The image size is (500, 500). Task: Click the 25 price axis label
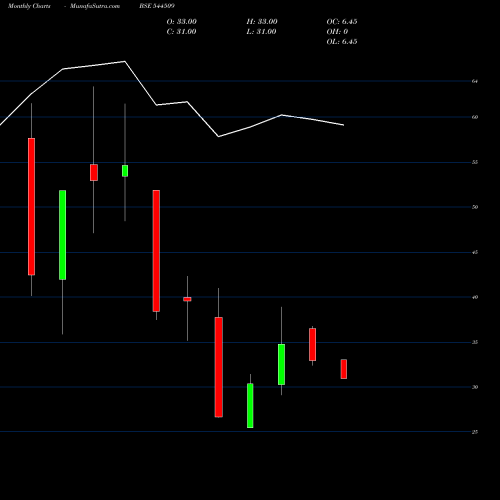point(475,432)
